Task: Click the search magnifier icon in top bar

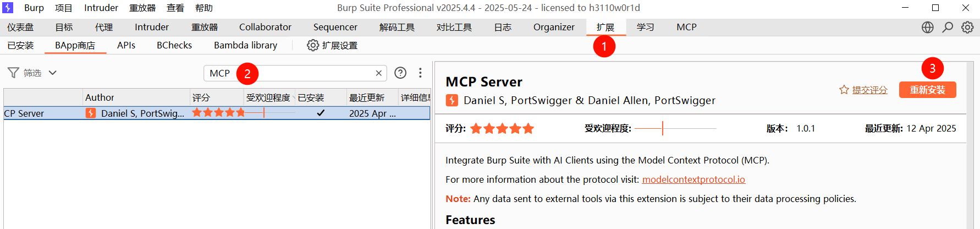Action: (948, 28)
